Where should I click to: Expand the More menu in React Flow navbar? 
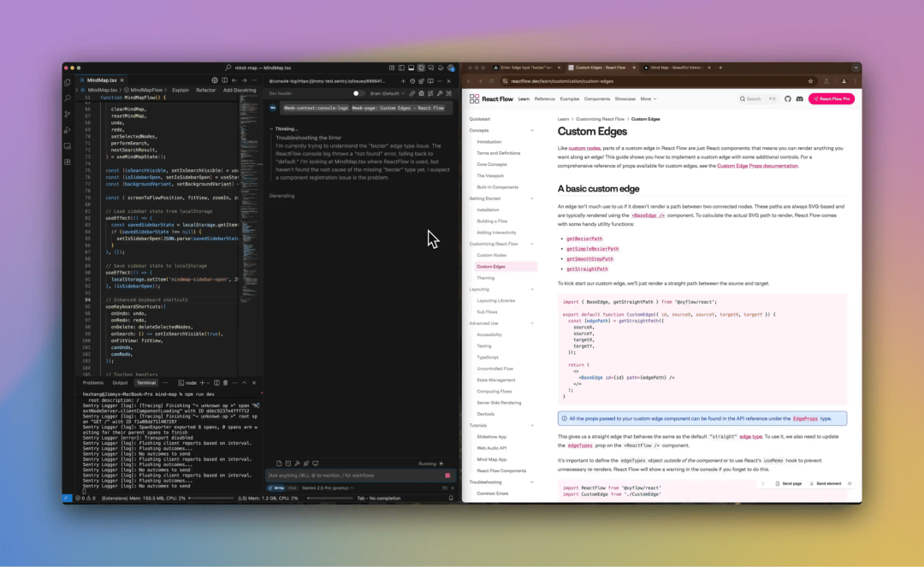pos(648,99)
